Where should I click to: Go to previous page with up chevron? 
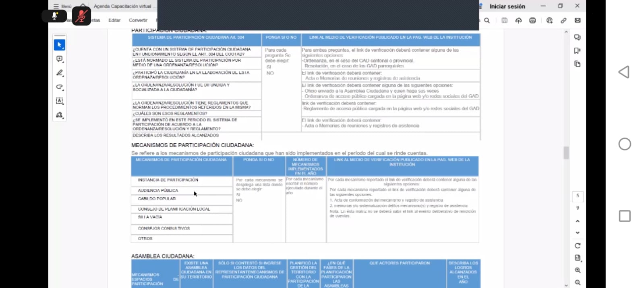(x=578, y=221)
